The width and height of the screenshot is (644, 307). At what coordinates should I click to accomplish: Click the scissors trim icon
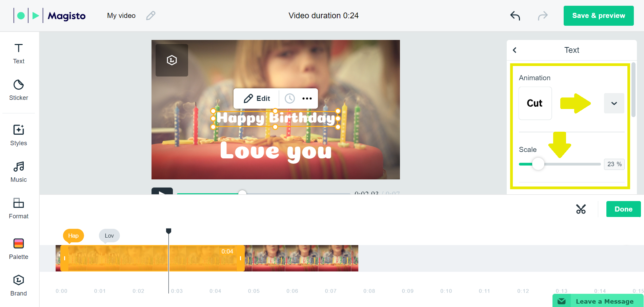(581, 209)
